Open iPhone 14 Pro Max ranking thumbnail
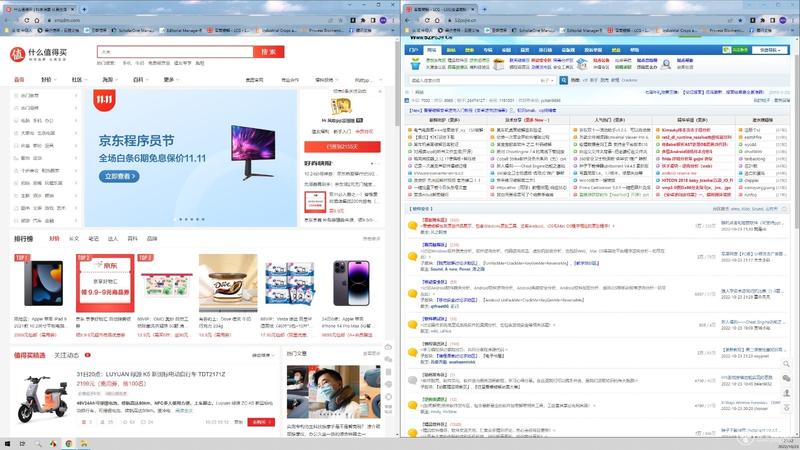Image resolution: width=800 pixels, height=450 pixels. click(351, 283)
